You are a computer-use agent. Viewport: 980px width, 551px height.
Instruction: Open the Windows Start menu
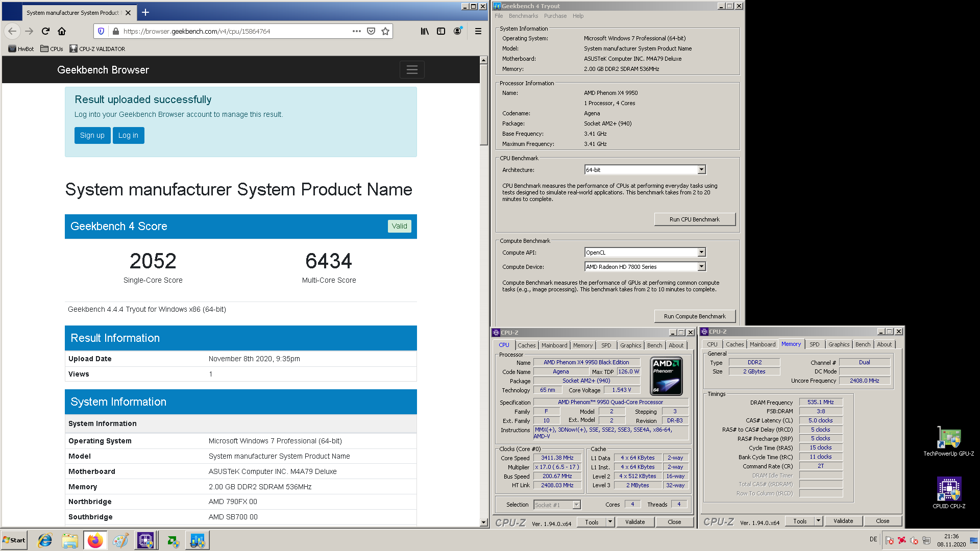14,540
